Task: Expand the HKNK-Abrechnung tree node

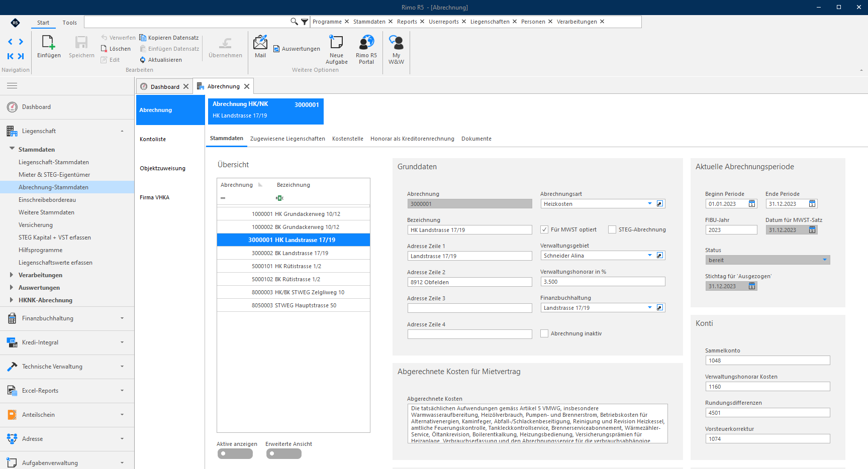Action: tap(12, 300)
